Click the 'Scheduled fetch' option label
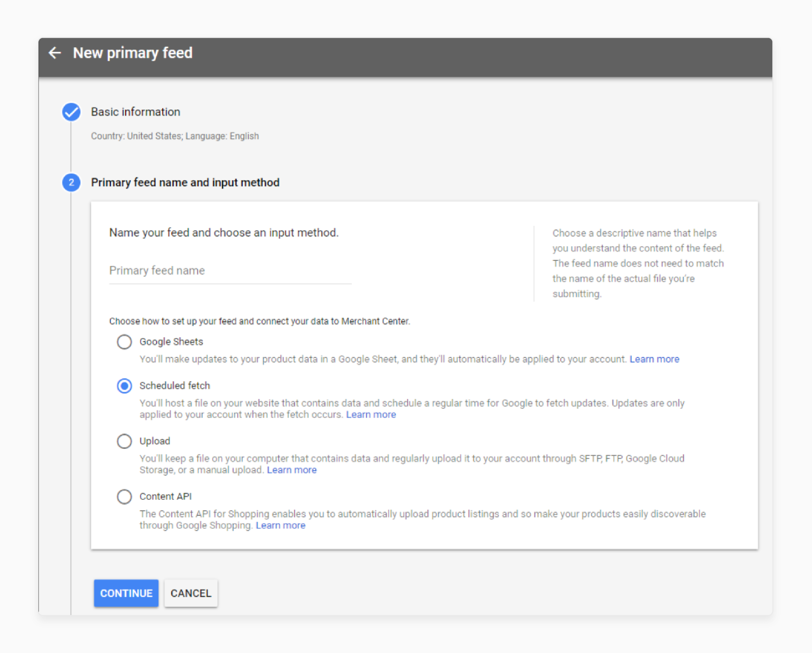The width and height of the screenshot is (812, 653). pos(175,386)
